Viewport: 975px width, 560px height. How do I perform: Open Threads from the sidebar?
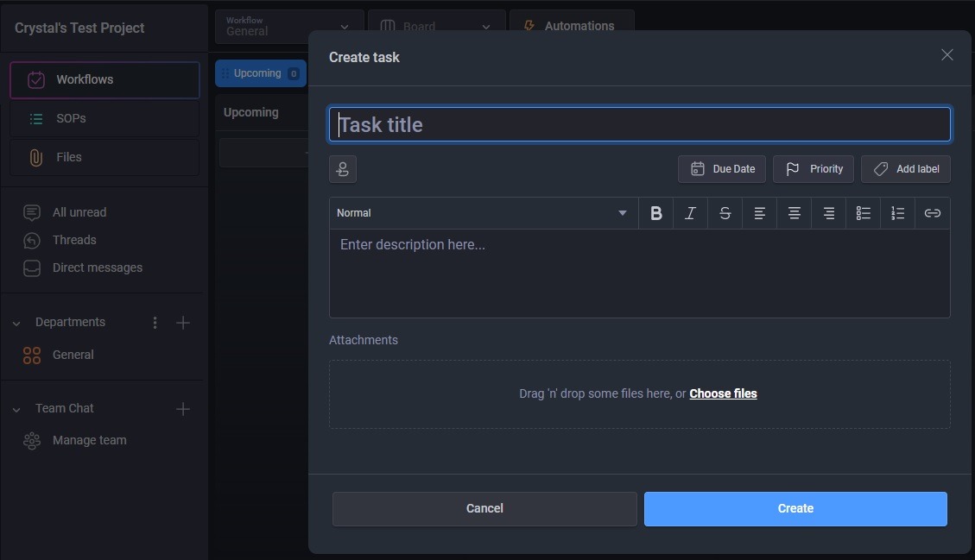click(x=73, y=239)
